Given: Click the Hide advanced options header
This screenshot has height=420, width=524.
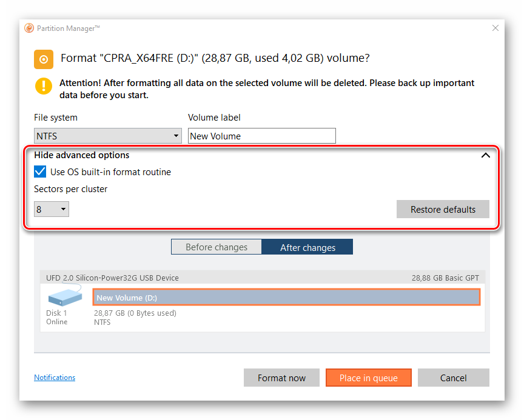Looking at the screenshot, I should click(x=81, y=155).
